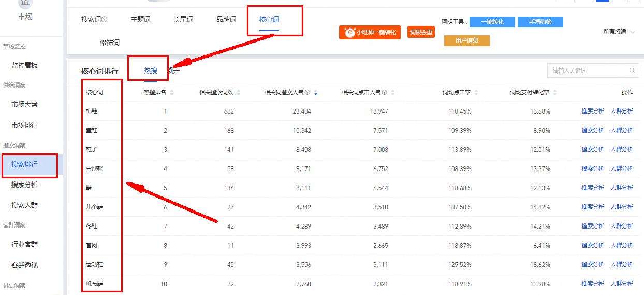The height and width of the screenshot is (295, 644).
Task: Select the 热搜 sub-tab
Action: [151, 71]
